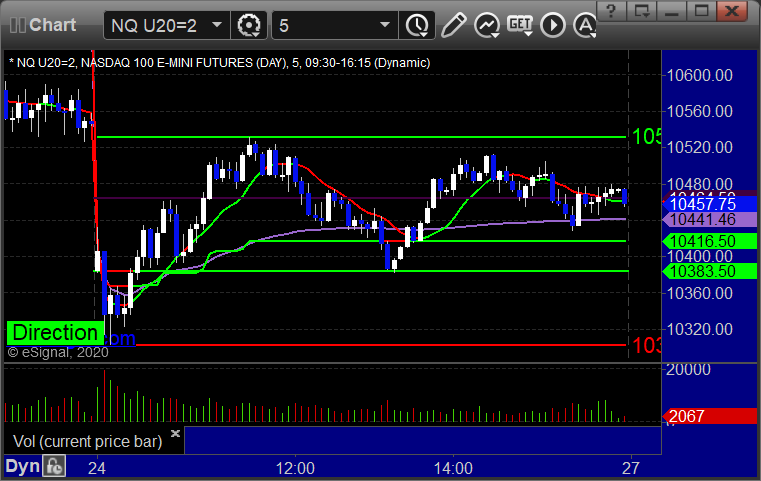Click the 14:00 time axis label
This screenshot has width=761, height=481.
pyautogui.click(x=453, y=468)
